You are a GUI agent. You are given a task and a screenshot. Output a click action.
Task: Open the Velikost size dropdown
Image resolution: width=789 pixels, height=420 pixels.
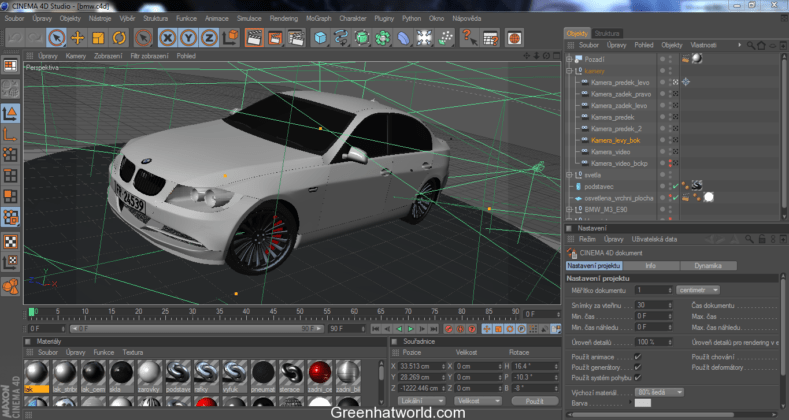point(478,401)
